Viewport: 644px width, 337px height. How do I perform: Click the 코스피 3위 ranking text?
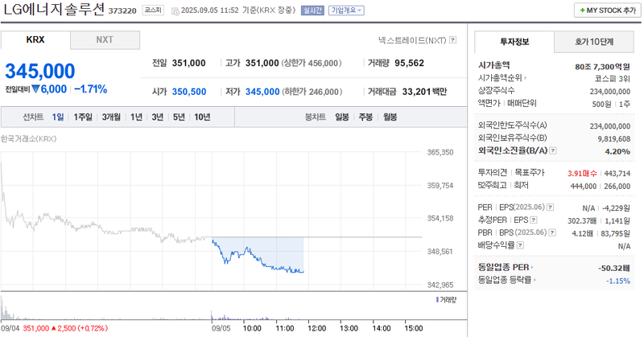point(612,79)
